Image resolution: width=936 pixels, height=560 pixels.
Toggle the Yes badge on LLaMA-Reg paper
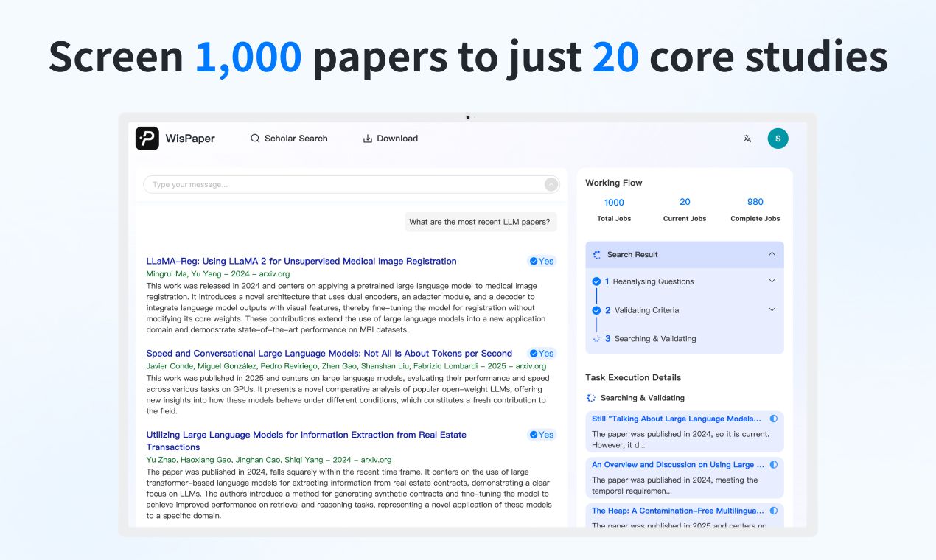click(x=542, y=261)
